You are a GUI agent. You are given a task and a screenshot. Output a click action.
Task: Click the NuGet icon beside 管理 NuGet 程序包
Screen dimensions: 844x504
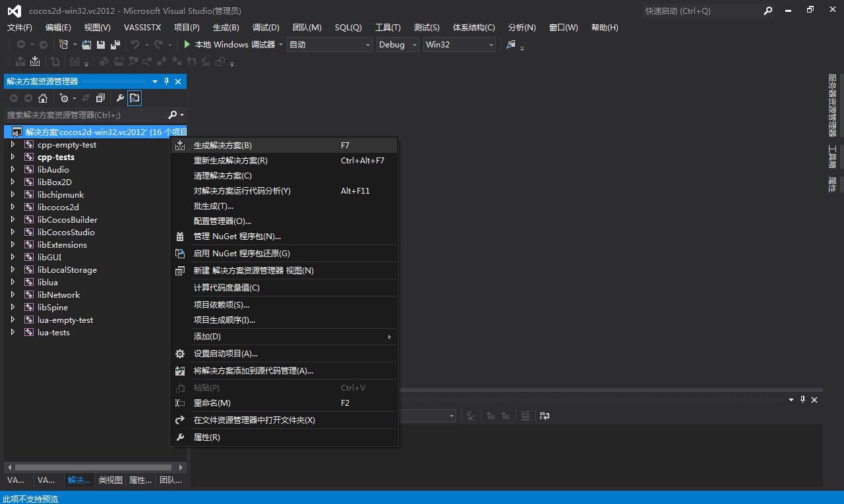click(180, 237)
